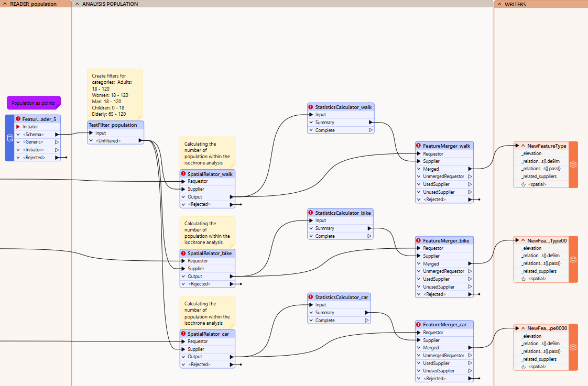Expand the UsedSupplier port of FeatureMerger_walk

coord(419,184)
